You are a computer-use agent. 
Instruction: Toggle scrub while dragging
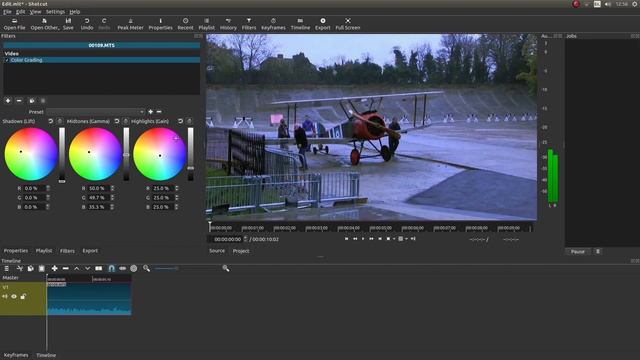click(x=122, y=268)
